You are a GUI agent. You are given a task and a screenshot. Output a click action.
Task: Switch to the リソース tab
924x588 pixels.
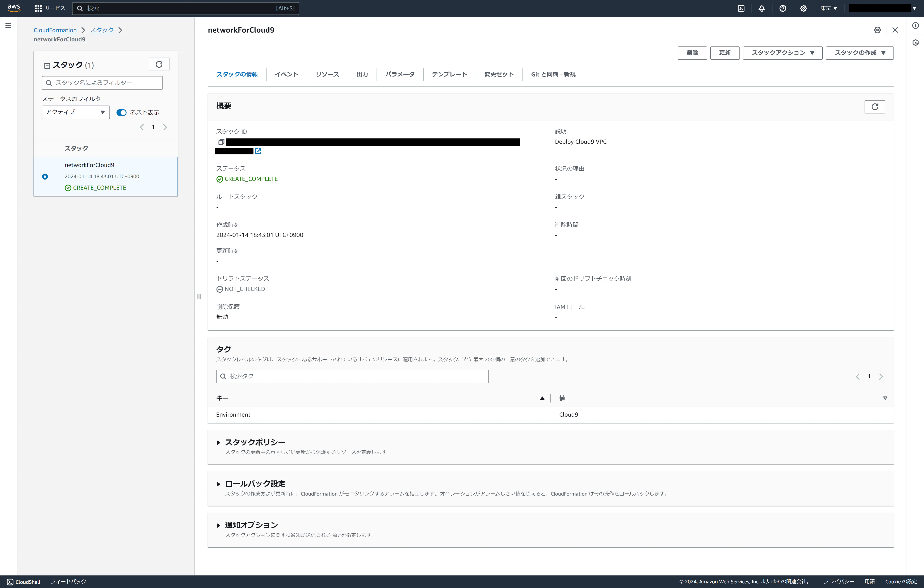[327, 74]
